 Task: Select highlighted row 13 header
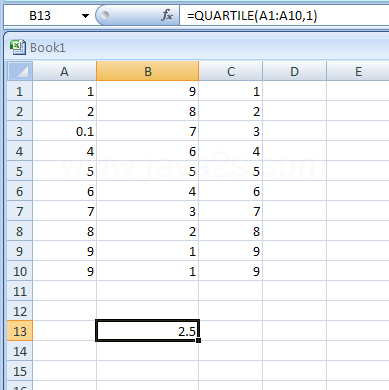click(x=20, y=331)
